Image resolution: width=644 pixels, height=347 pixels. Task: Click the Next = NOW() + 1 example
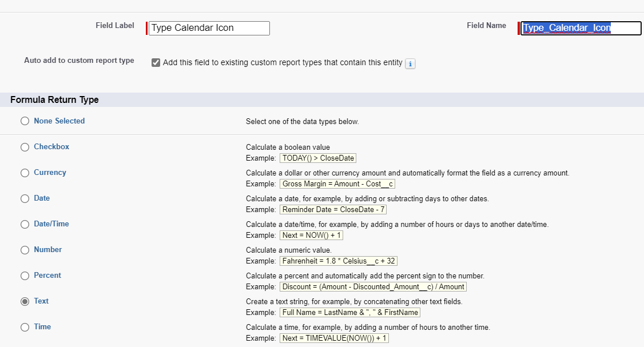coord(311,236)
